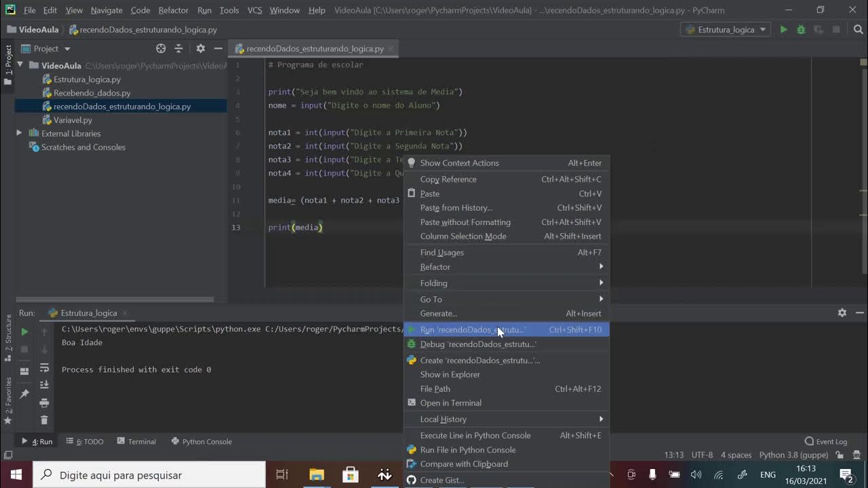The height and width of the screenshot is (488, 868).
Task: Open the 6: TODO tool window
Action: pyautogui.click(x=85, y=442)
